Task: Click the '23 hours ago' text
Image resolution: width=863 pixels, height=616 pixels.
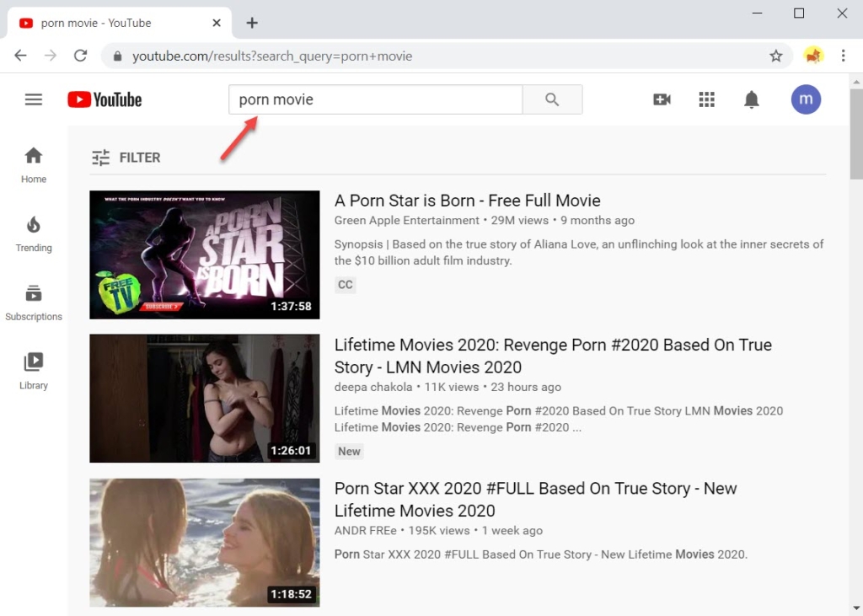Action: (x=526, y=387)
